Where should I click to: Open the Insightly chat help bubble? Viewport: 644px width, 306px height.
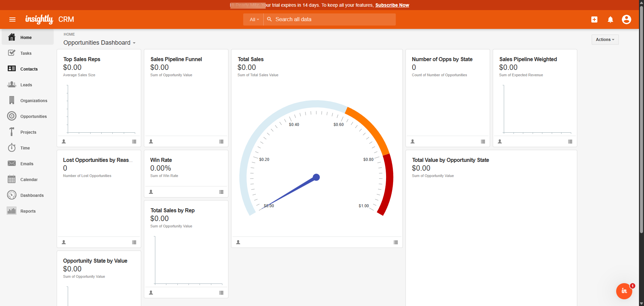(624, 291)
